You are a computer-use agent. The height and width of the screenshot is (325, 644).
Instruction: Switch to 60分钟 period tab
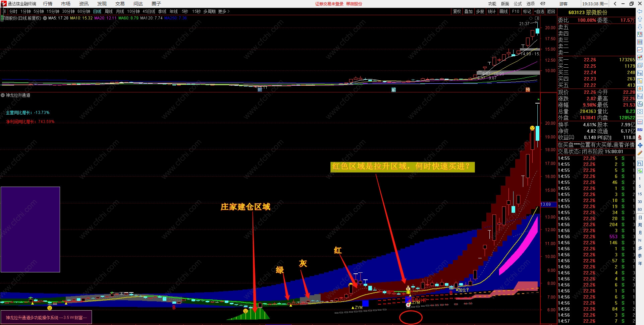pyautogui.click(x=84, y=11)
